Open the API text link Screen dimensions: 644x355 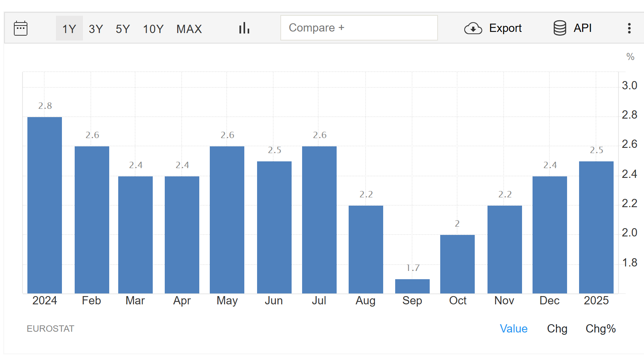tap(582, 28)
